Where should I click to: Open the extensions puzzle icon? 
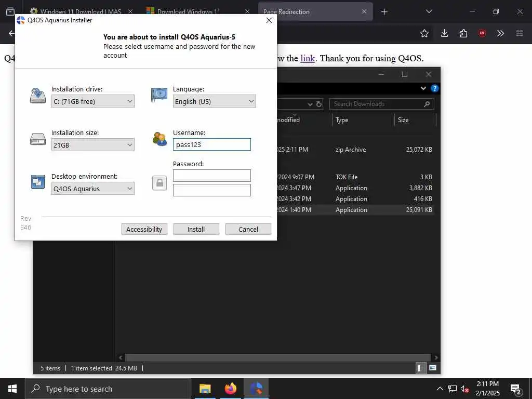coord(463,33)
